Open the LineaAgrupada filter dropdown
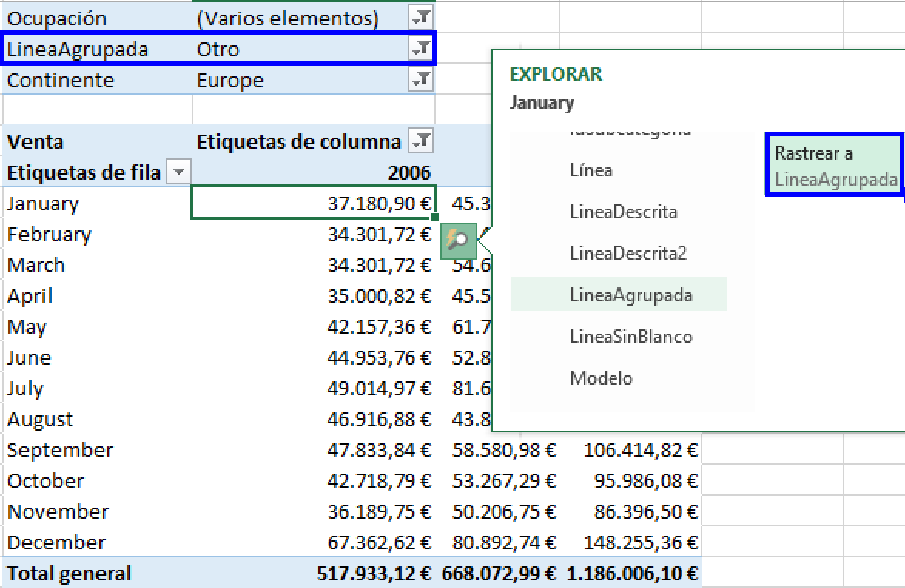The image size is (905, 588). coord(421,49)
